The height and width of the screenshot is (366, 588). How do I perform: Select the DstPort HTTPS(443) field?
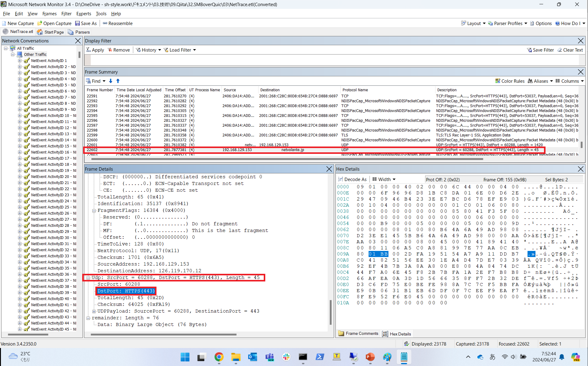(126, 291)
